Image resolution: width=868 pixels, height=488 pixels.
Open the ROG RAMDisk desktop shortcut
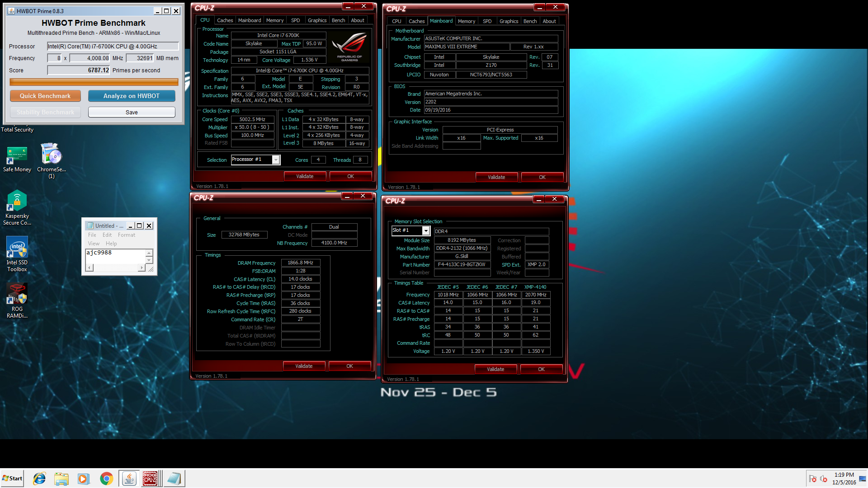(x=17, y=300)
